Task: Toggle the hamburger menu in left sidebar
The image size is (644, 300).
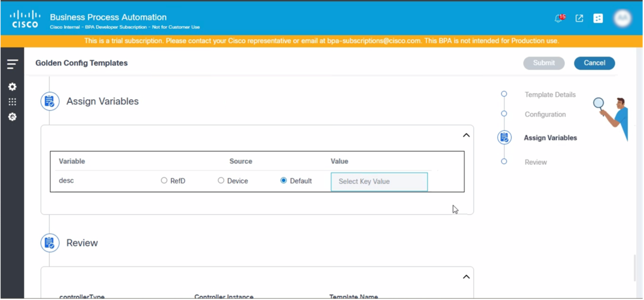Action: 12,64
